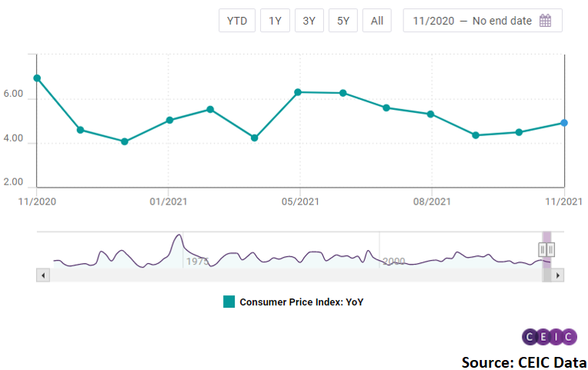The image size is (588, 370).
Task: Select the 1Y range tab
Action: [x=275, y=21]
